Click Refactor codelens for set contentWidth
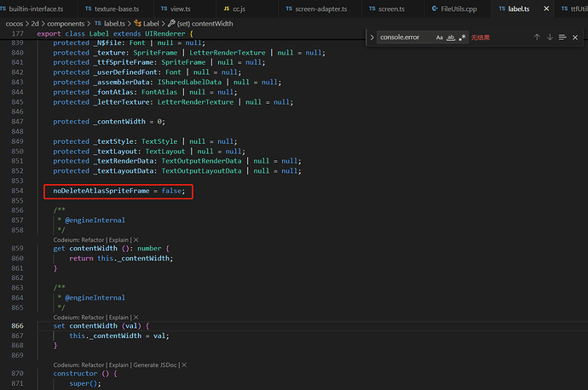 coord(93,318)
